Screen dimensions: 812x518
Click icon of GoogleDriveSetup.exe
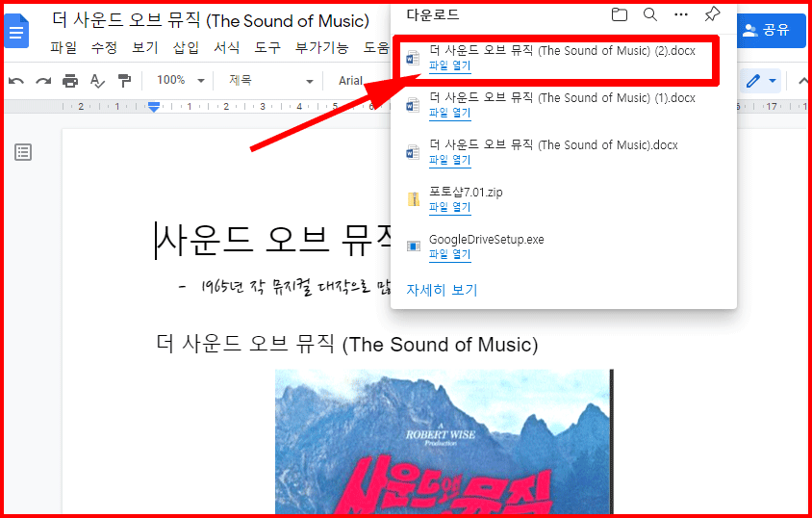click(414, 246)
